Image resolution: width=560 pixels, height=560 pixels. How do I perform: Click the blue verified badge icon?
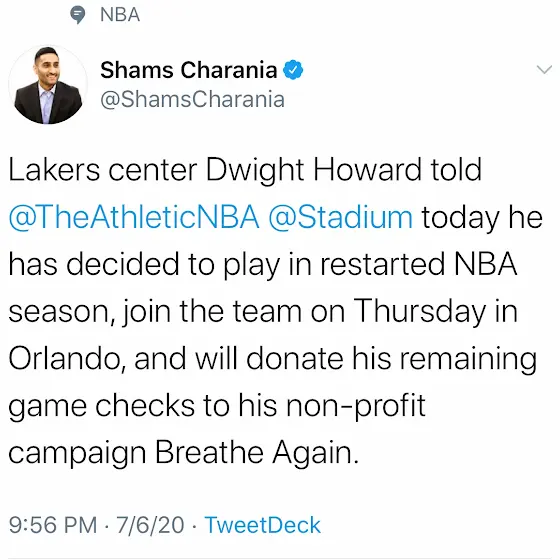[293, 70]
